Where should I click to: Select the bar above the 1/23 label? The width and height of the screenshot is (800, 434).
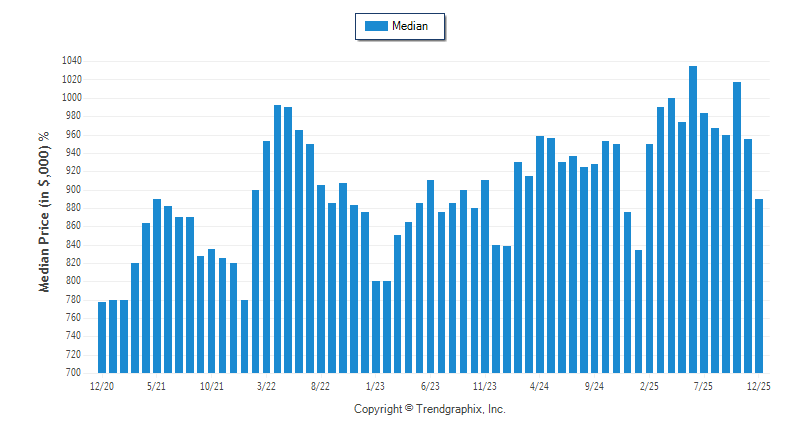click(376, 327)
